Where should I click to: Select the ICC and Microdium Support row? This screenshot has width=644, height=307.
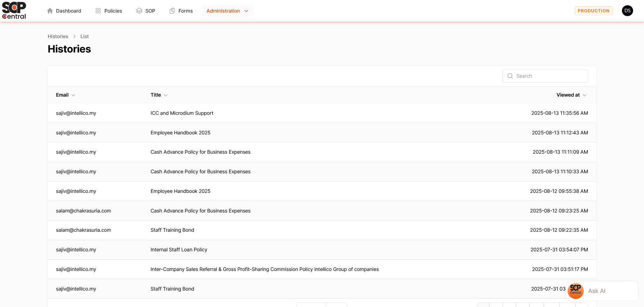pyautogui.click(x=182, y=113)
